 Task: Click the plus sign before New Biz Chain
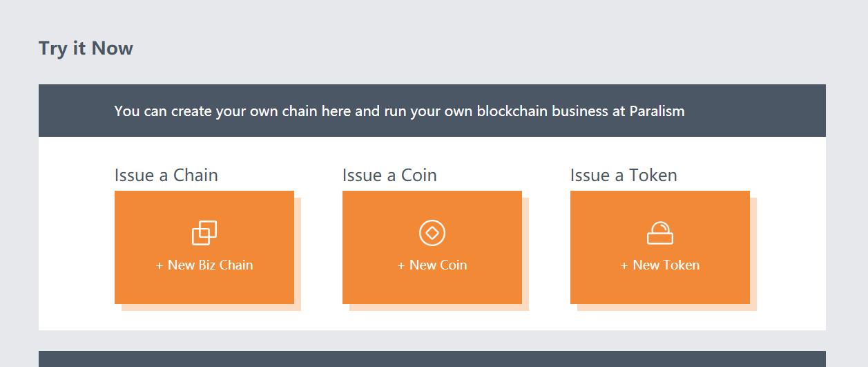[x=160, y=265]
